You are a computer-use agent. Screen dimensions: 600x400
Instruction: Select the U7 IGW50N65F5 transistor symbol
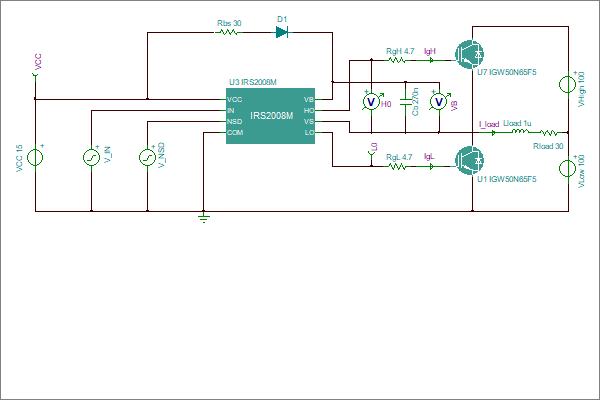click(x=470, y=55)
